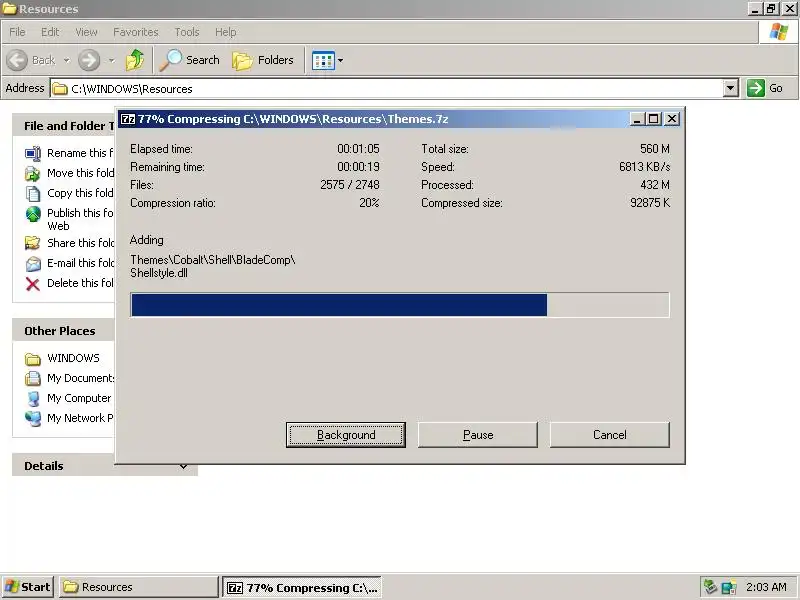
Task: Click the WINDOWS folder icon in Other Places
Action: tap(33, 359)
